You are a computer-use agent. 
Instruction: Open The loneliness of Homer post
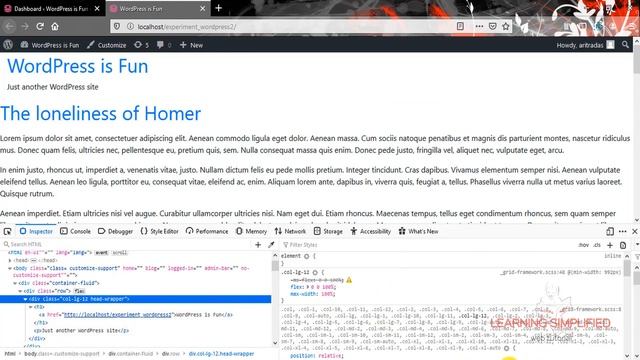(x=100, y=113)
